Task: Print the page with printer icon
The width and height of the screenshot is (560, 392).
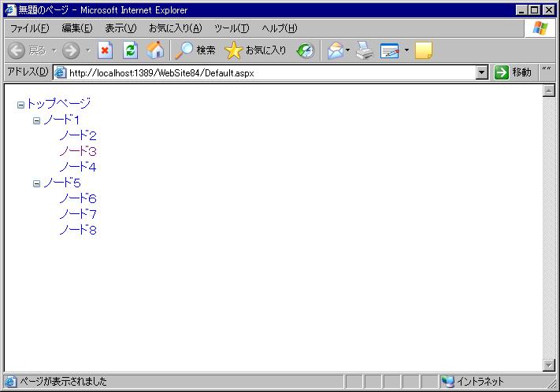Action: point(365,50)
